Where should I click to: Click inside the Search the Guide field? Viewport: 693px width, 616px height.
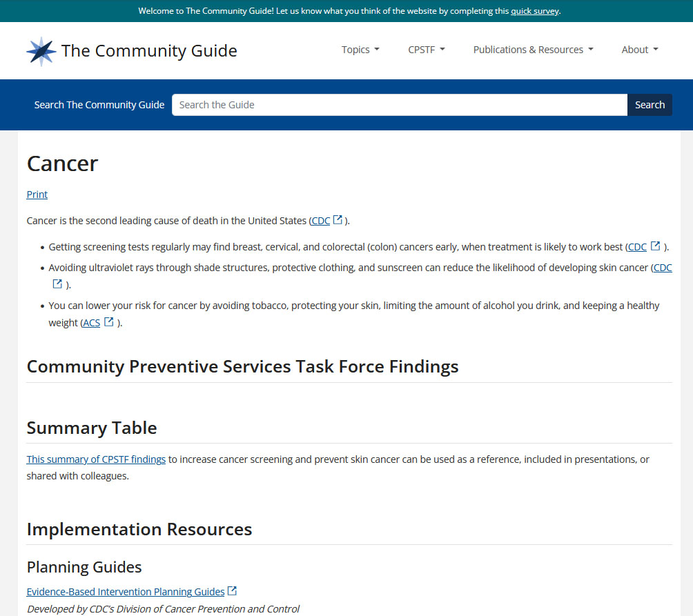pyautogui.click(x=400, y=104)
